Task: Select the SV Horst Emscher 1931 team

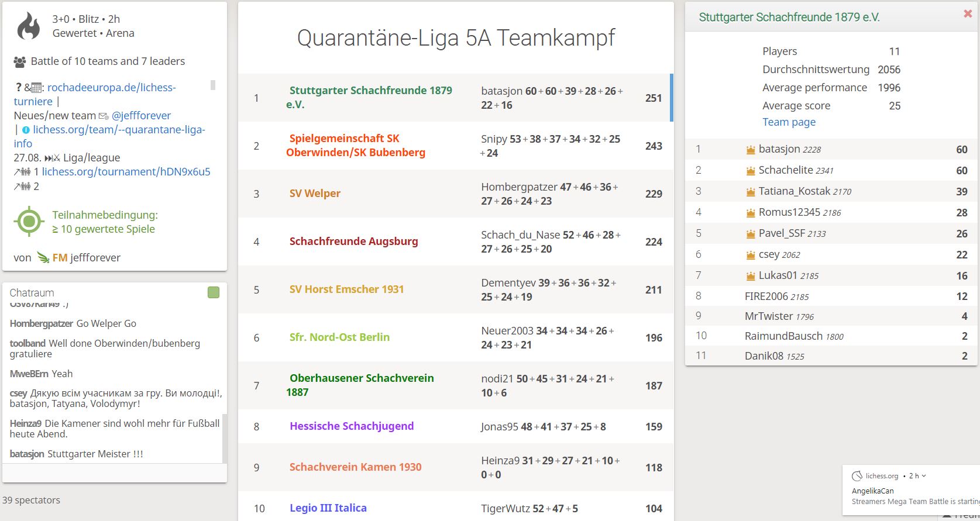Action: click(x=346, y=289)
